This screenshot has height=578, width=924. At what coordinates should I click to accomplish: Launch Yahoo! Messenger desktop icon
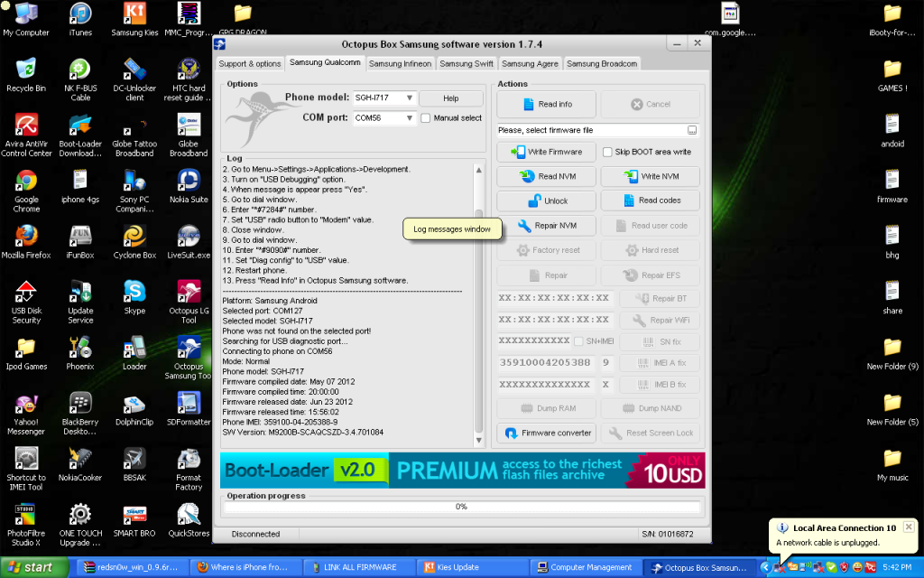click(x=26, y=414)
